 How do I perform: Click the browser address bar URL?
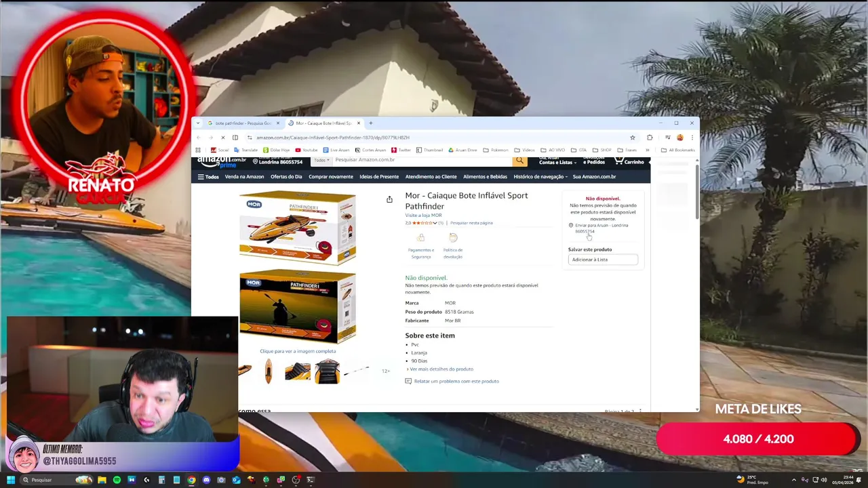[332, 138]
